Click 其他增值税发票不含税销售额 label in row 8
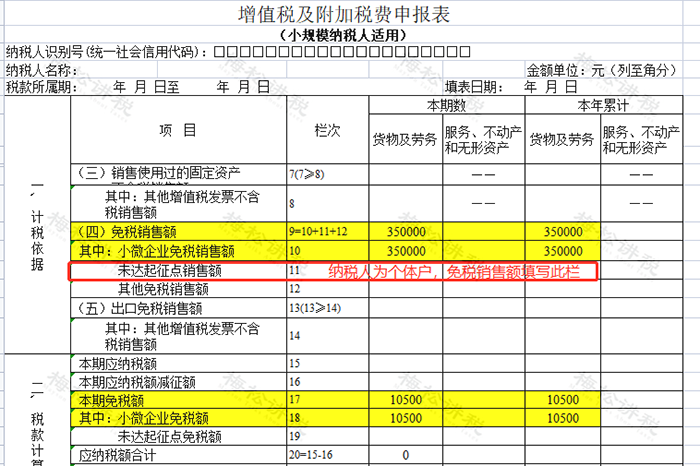Screen dimensions: 700x466 (x=182, y=204)
